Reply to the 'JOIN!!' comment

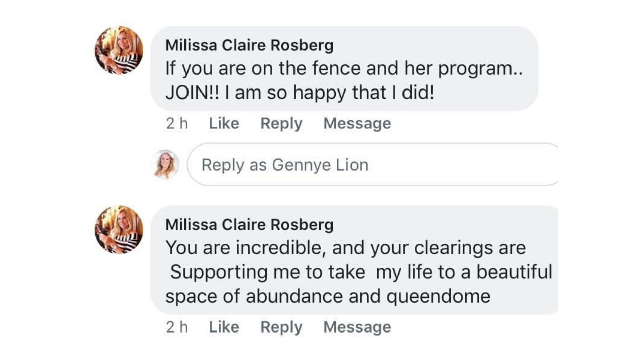tap(281, 123)
